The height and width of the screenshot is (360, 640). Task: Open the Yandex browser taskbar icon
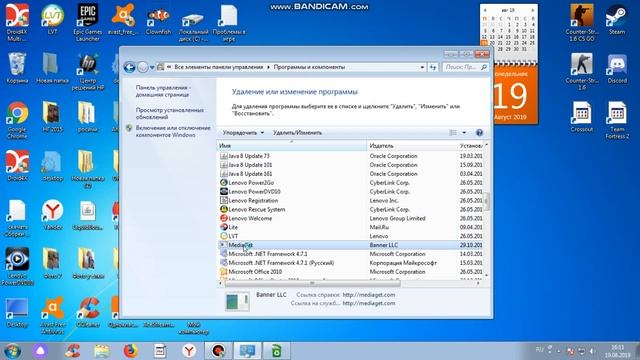(189, 351)
